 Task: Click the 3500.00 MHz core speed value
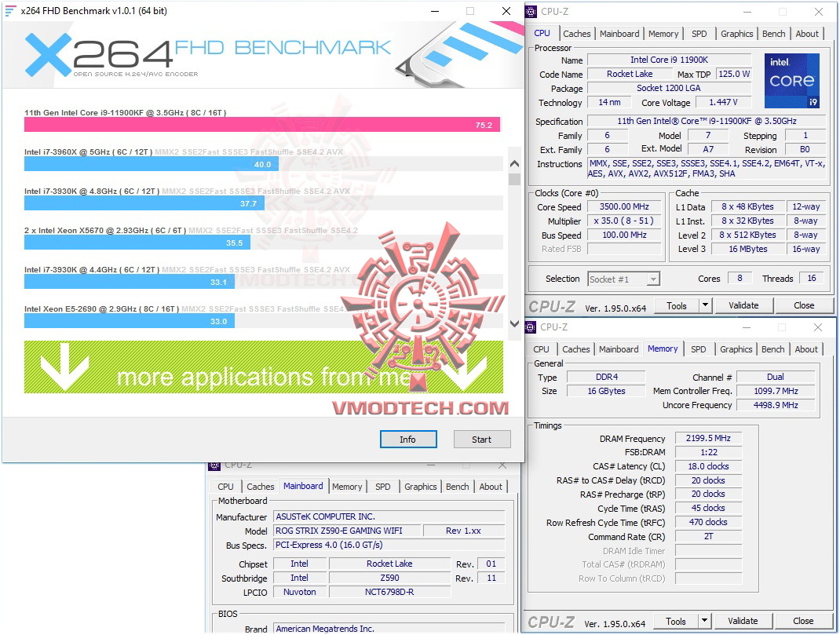(625, 206)
